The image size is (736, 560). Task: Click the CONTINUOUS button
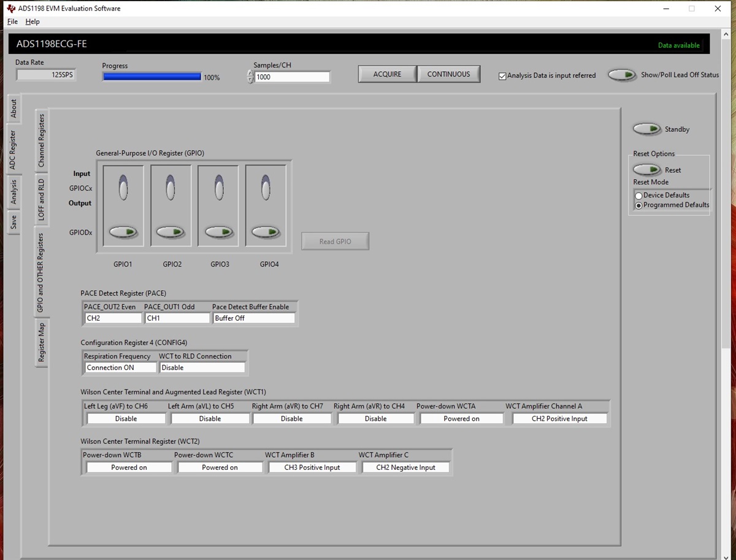pyautogui.click(x=448, y=74)
